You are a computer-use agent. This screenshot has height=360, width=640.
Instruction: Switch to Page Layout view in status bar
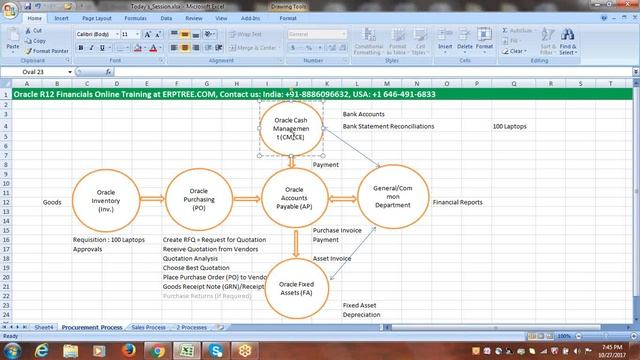pos(541,336)
